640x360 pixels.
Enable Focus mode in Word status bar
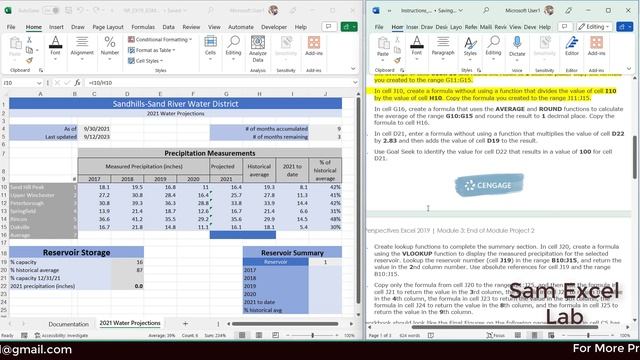(496, 335)
